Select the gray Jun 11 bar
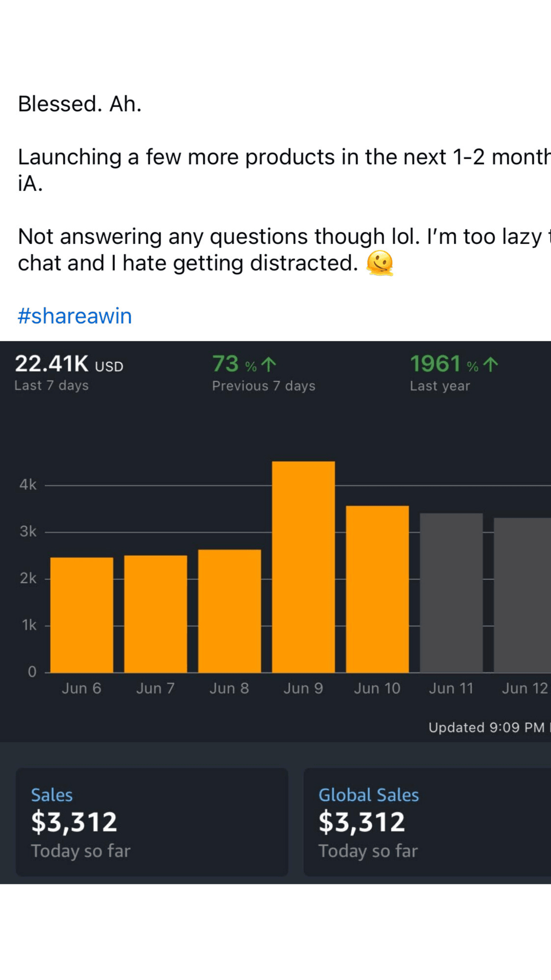The image size is (551, 980). [x=451, y=593]
